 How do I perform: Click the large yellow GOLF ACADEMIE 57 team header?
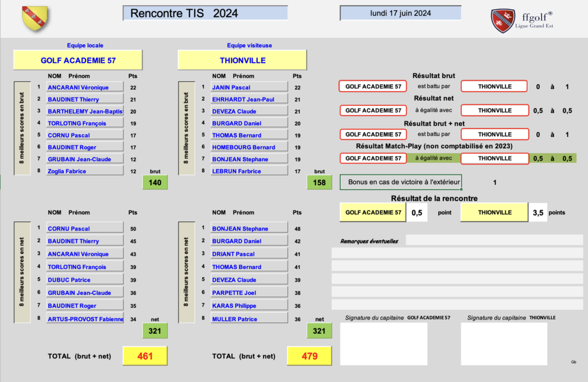pyautogui.click(x=78, y=60)
